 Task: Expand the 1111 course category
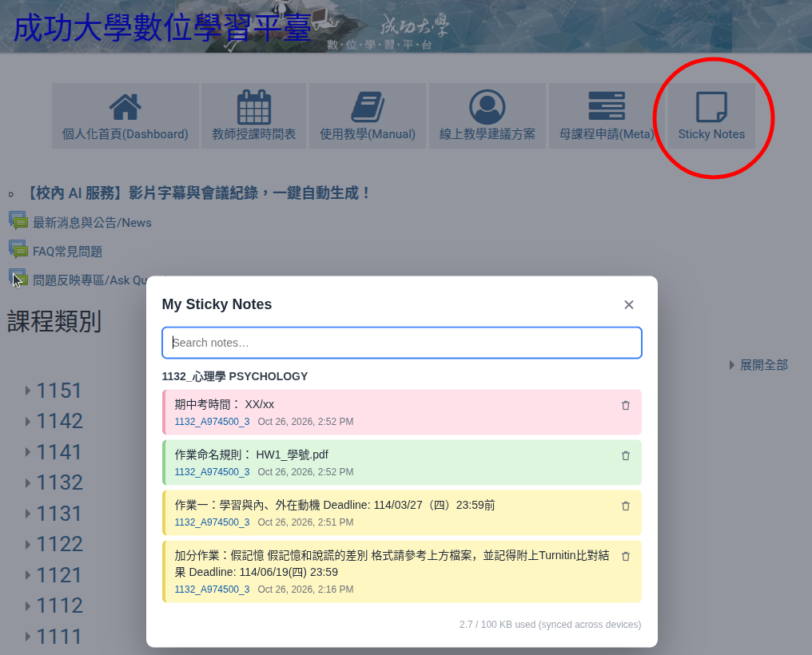(28, 637)
